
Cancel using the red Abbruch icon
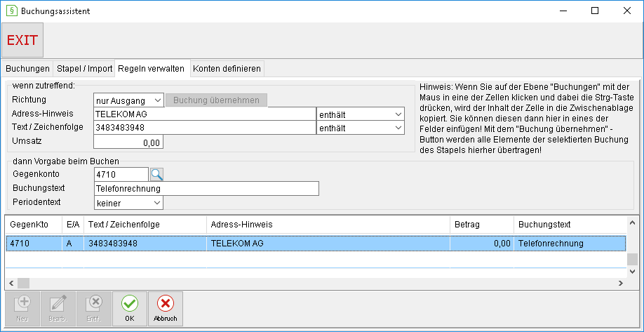[x=165, y=309]
